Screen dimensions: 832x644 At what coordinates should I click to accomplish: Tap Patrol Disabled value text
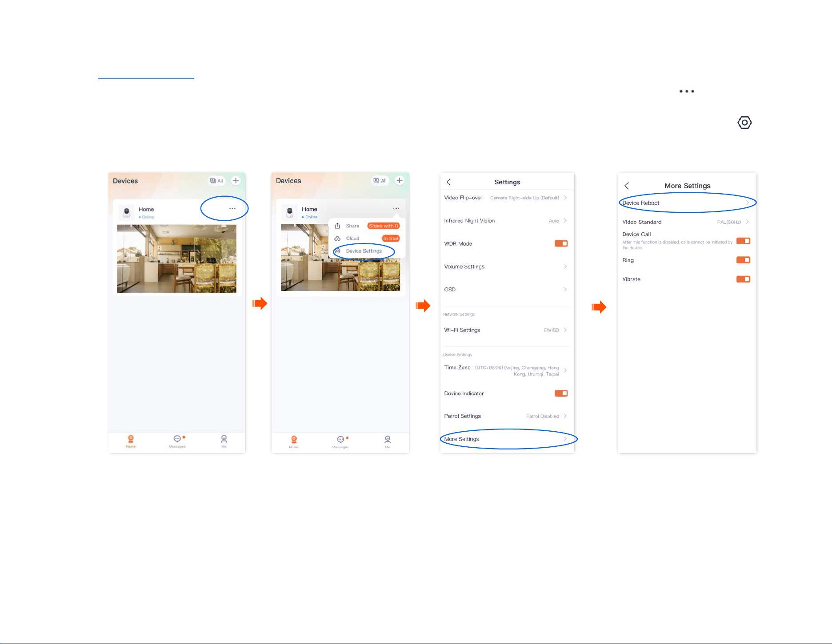click(x=542, y=416)
